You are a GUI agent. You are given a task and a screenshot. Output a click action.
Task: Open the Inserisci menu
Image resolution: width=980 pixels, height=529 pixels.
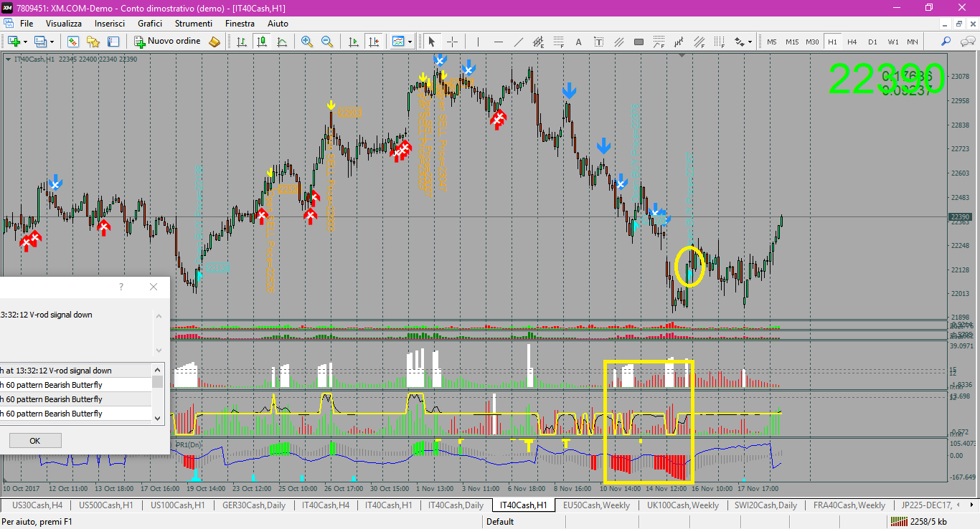point(110,24)
